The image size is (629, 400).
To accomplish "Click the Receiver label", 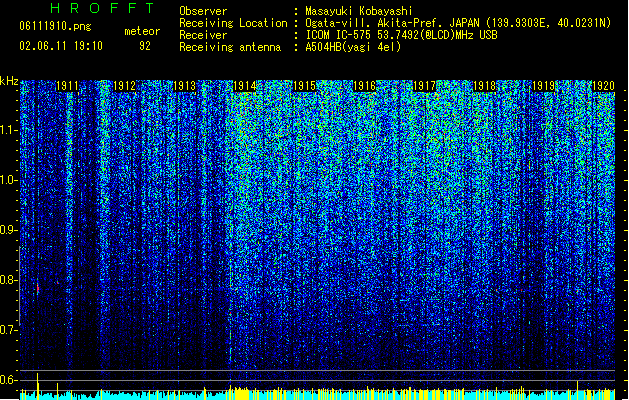I will click(x=203, y=35).
